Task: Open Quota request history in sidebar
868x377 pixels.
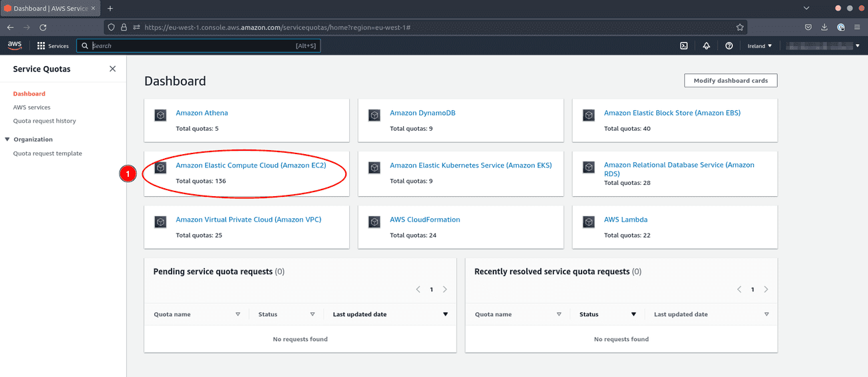Action: point(45,121)
